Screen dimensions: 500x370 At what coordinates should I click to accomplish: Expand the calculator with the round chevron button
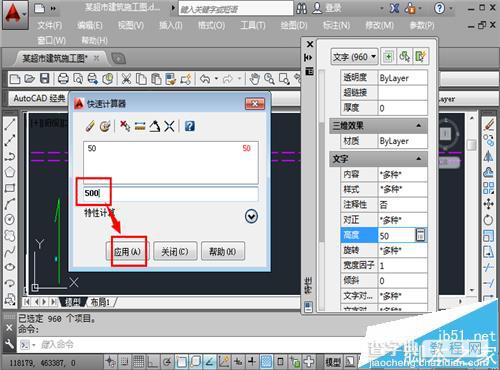(x=251, y=217)
